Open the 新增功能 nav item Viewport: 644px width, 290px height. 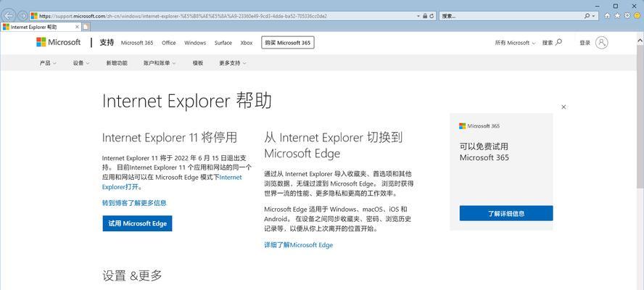click(117, 63)
